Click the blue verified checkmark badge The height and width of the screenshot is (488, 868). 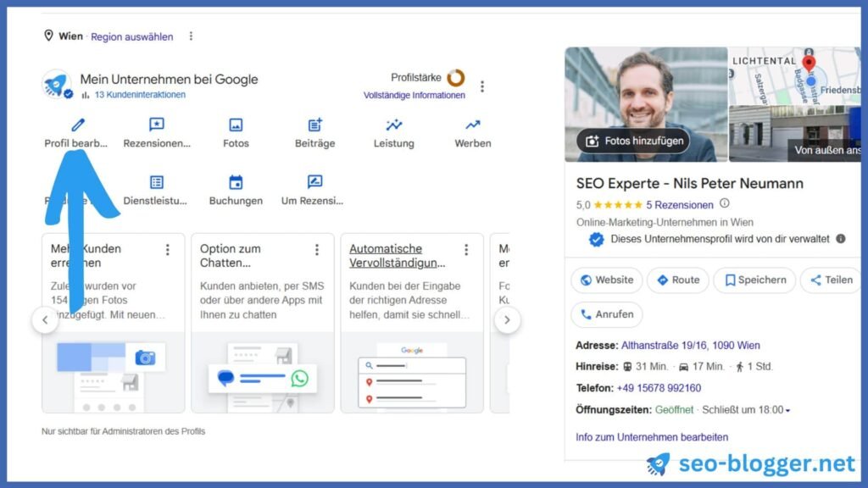pos(596,240)
